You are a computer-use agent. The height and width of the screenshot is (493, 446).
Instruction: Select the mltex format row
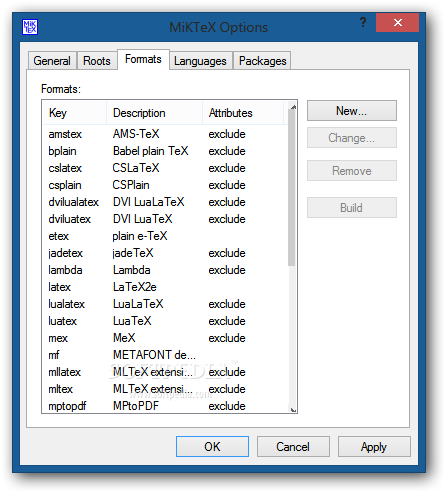coord(165,389)
